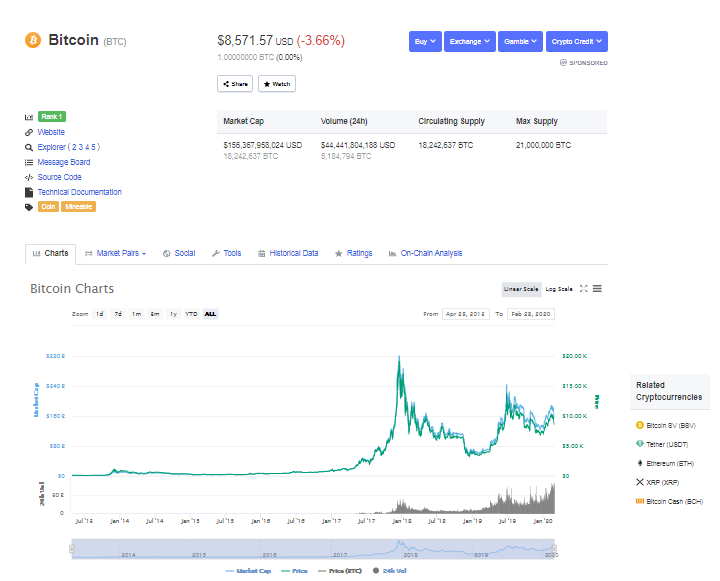Open the Technical Documentation link
Screen dimensions: 720x581
click(x=79, y=192)
